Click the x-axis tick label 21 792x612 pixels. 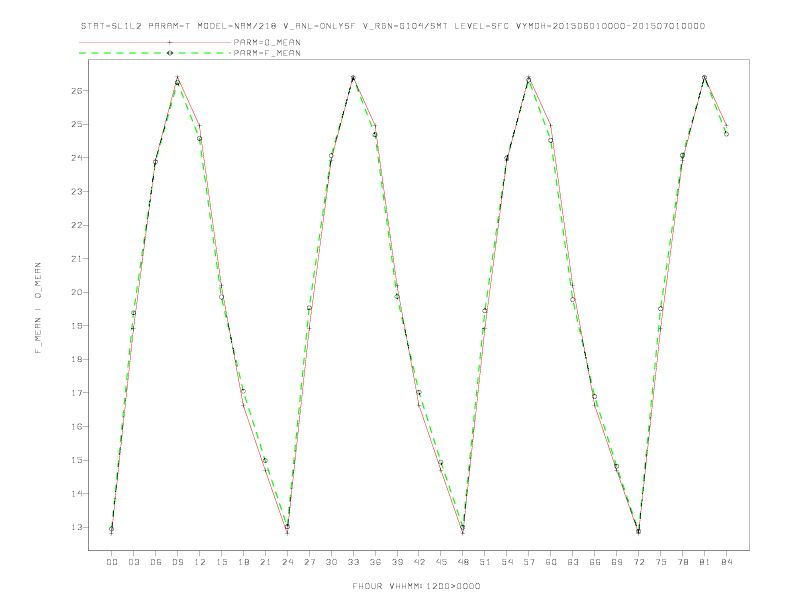coord(265,562)
